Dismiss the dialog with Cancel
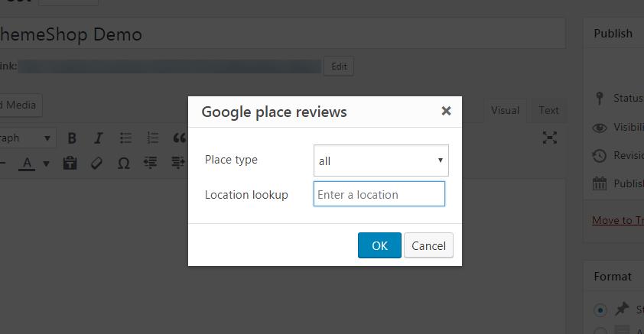This screenshot has height=334, width=644. pyautogui.click(x=428, y=245)
